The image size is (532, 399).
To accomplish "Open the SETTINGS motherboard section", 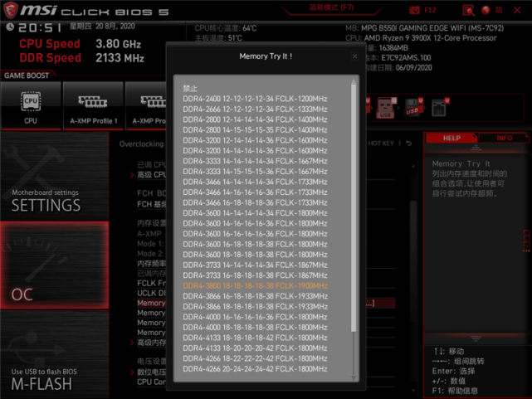I will 55,176.
